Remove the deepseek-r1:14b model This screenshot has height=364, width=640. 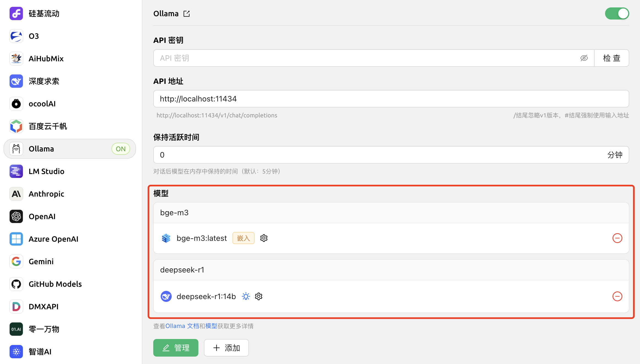(x=617, y=296)
